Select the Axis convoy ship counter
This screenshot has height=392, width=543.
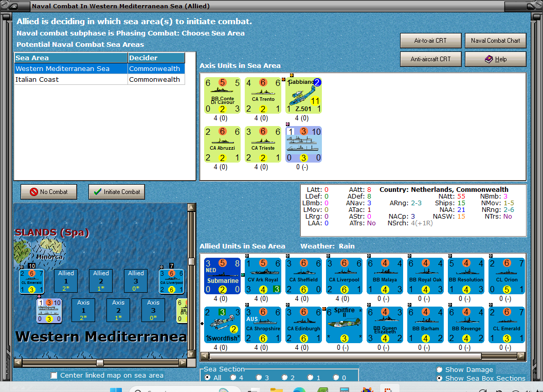(x=304, y=144)
